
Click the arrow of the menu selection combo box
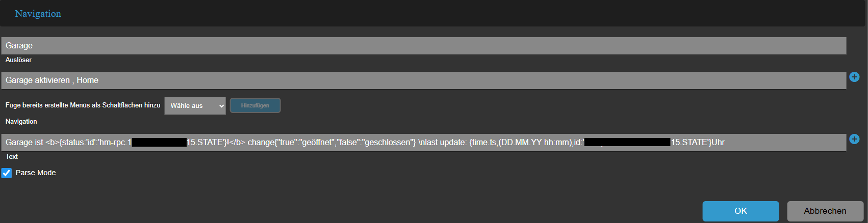click(221, 106)
